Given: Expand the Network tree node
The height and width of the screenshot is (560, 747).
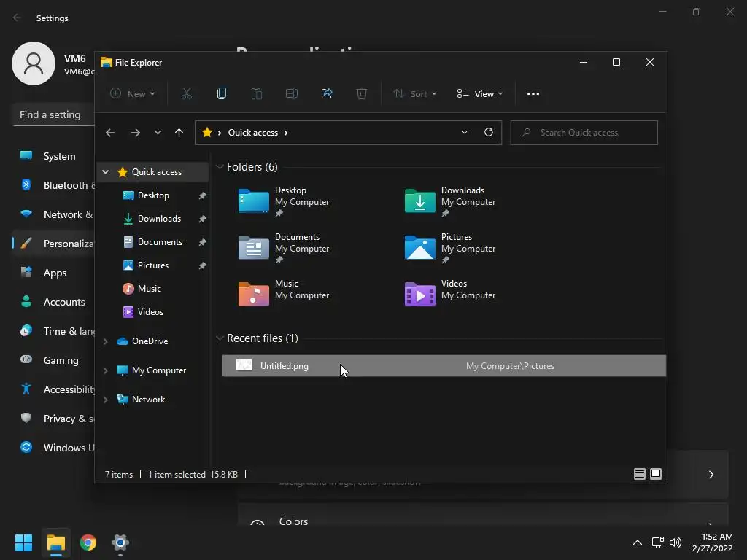Looking at the screenshot, I should click(106, 400).
